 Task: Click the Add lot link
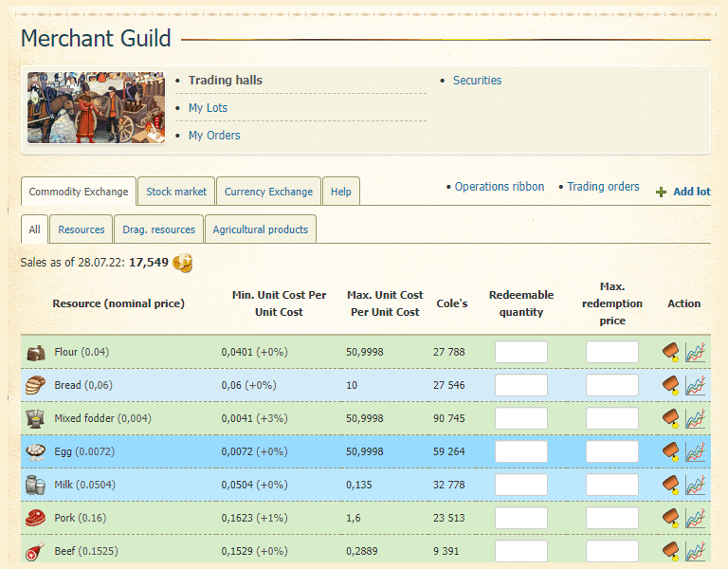pyautogui.click(x=692, y=192)
